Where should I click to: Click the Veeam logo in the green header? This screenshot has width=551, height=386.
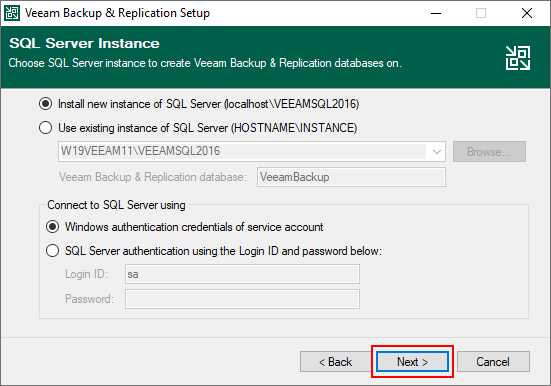tap(518, 58)
